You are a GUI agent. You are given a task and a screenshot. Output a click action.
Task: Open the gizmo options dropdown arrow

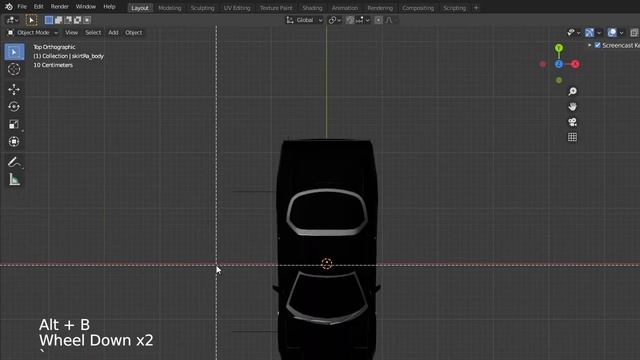(x=599, y=33)
